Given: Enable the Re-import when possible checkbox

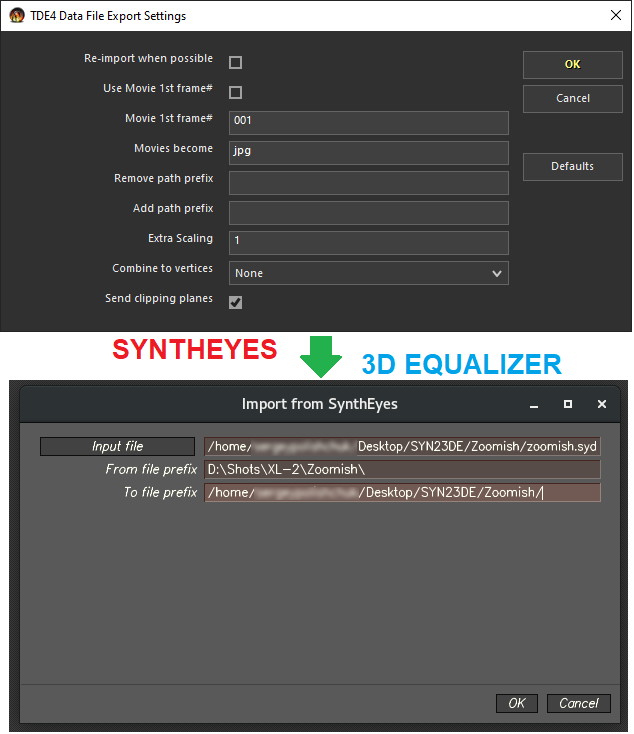Looking at the screenshot, I should point(236,62).
